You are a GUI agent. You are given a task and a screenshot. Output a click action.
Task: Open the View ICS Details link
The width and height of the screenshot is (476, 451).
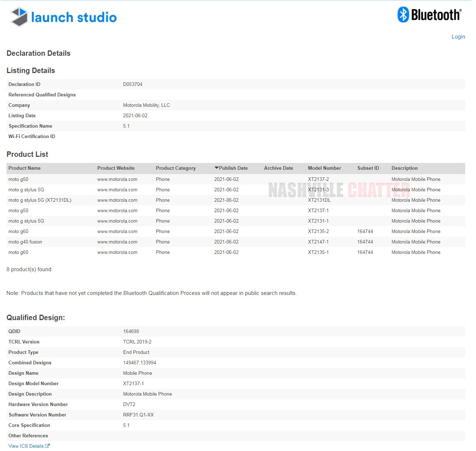[x=26, y=446]
